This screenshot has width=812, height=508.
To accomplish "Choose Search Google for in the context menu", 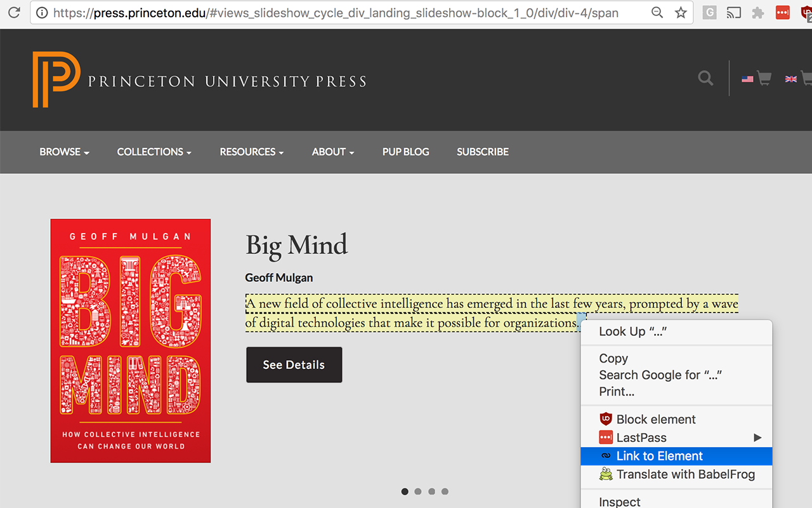I will pos(676,375).
